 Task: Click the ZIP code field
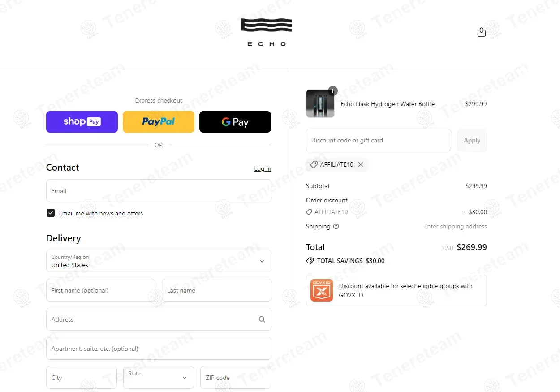(236, 377)
